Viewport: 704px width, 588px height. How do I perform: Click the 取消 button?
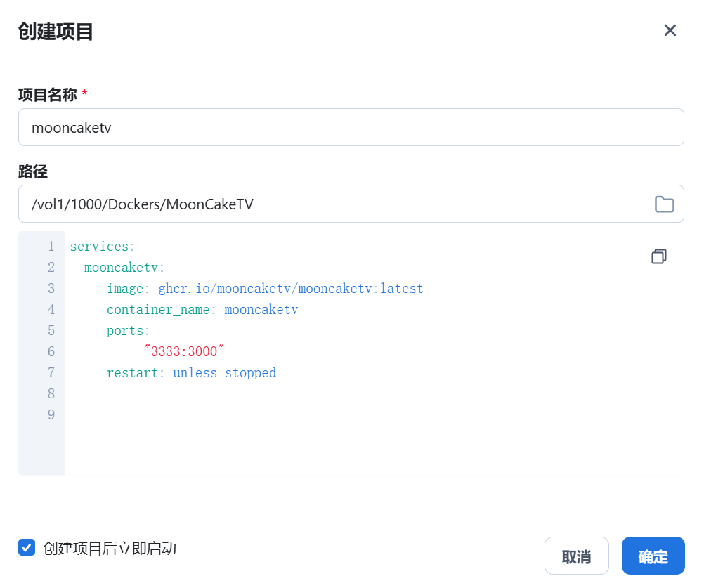[x=577, y=556]
